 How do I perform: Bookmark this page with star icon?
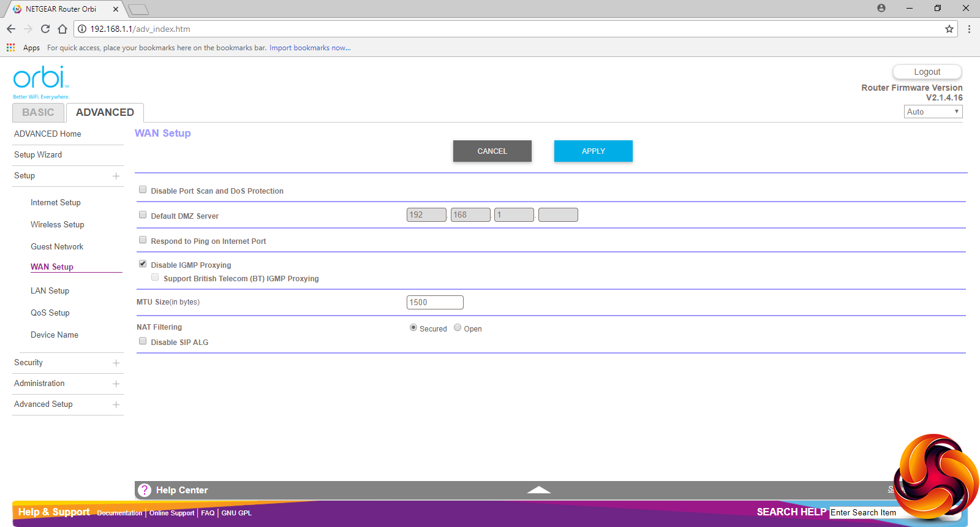949,29
